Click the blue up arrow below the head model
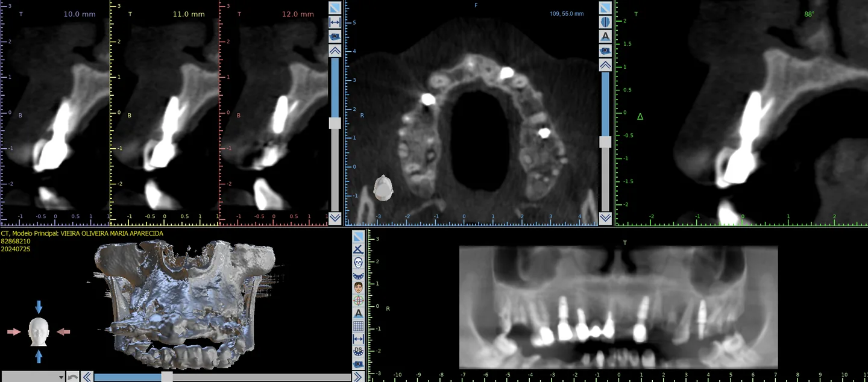Viewport: 868px width, 382px height. 39,356
